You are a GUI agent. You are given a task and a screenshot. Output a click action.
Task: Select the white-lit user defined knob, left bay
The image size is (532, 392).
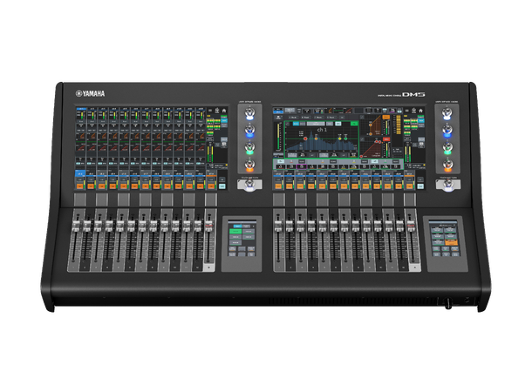coord(249,113)
